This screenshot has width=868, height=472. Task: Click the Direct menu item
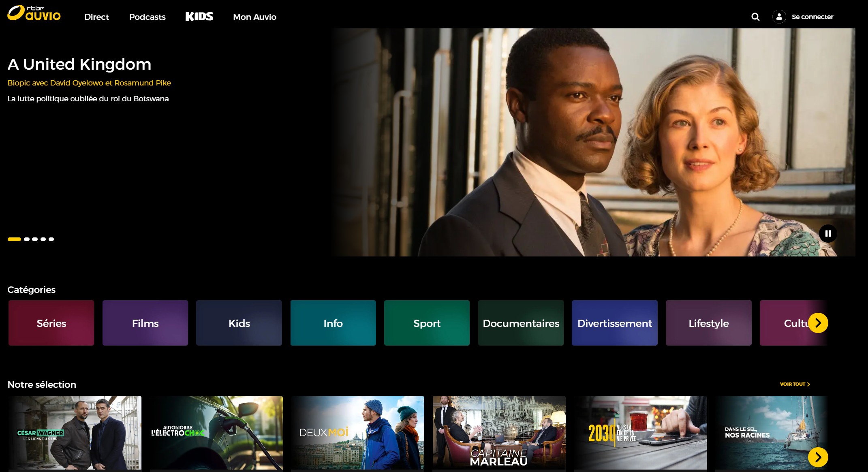96,17
